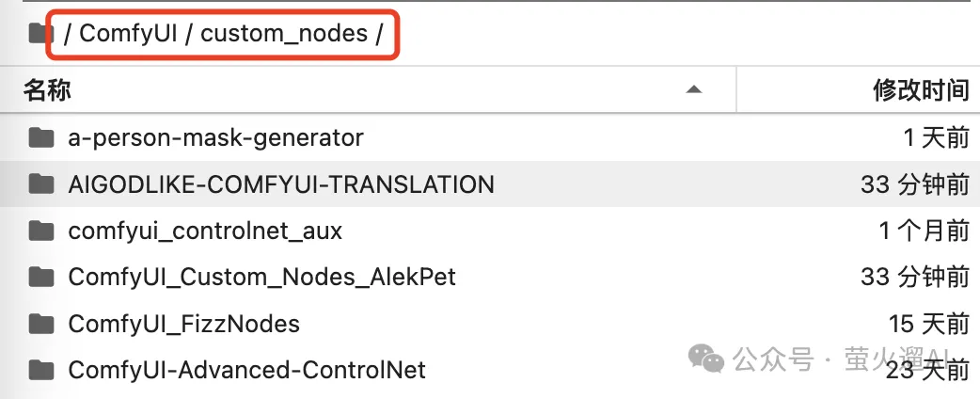The height and width of the screenshot is (399, 980).
Task: Click the ComfyUI_Custom_Nodes_AlekPet folder icon
Action: (40, 277)
